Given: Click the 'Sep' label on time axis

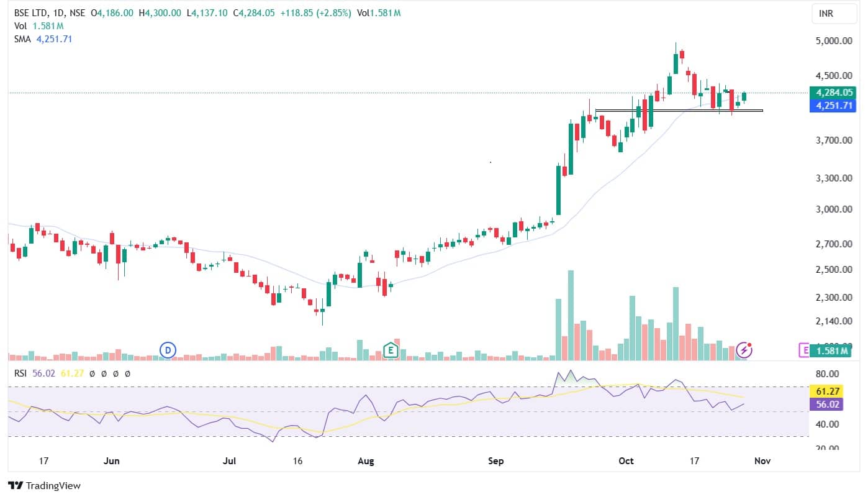Looking at the screenshot, I should tap(495, 461).
